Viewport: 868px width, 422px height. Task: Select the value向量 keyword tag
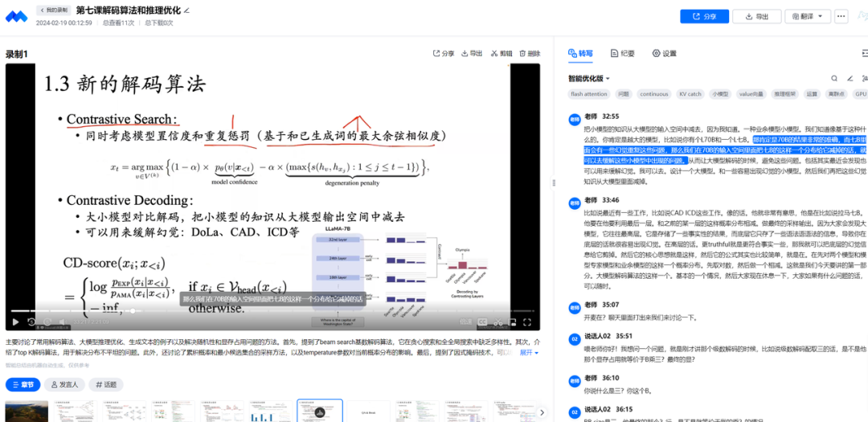click(751, 94)
